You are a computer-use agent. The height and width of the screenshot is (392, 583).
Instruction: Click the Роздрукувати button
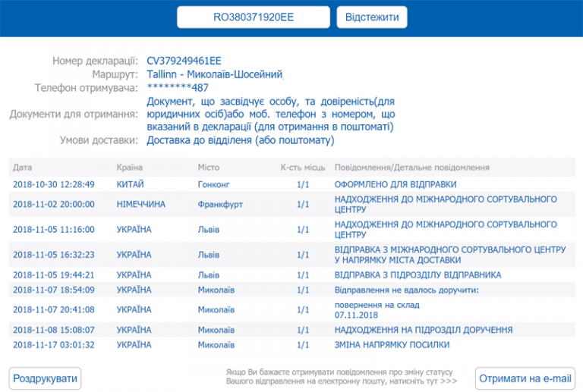click(45, 378)
